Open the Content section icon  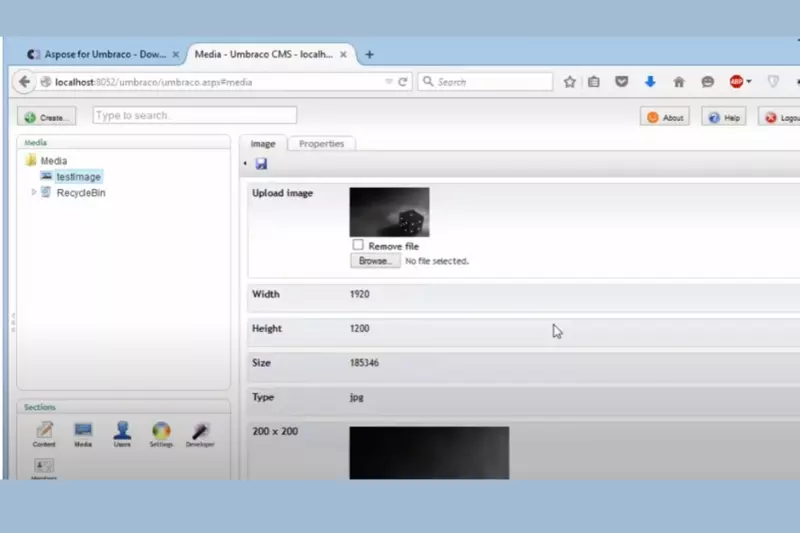pyautogui.click(x=44, y=434)
